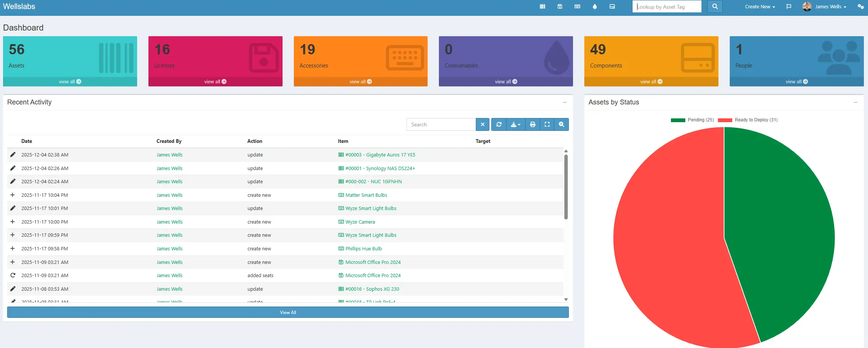Click view all on Components card
The height and width of the screenshot is (348, 868).
pyautogui.click(x=651, y=81)
